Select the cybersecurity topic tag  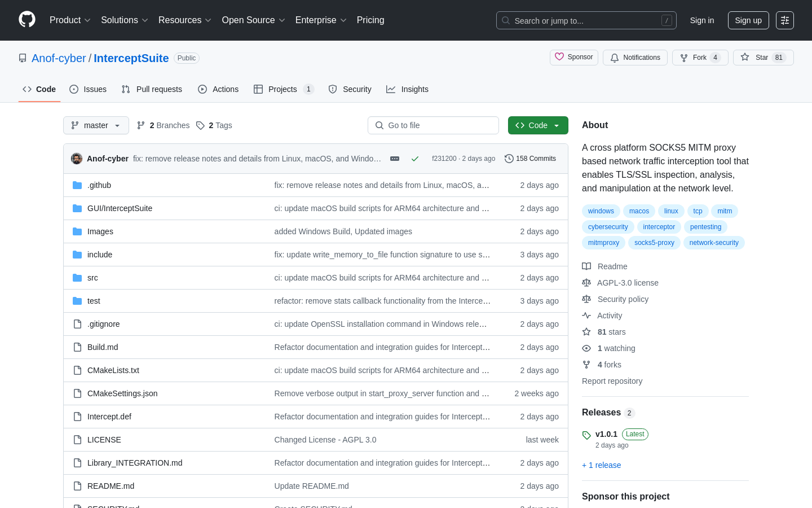click(x=608, y=227)
